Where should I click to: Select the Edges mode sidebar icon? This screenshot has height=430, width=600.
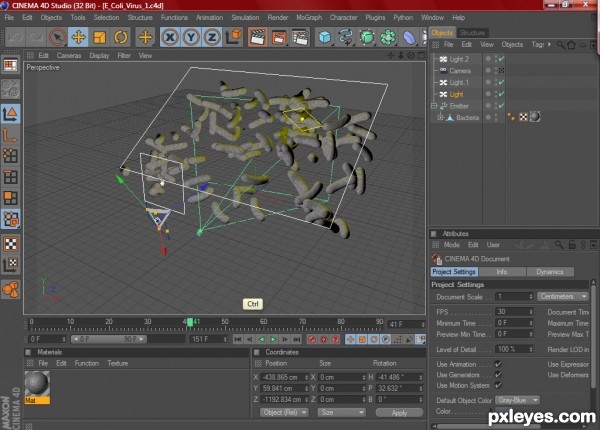pos(10,177)
